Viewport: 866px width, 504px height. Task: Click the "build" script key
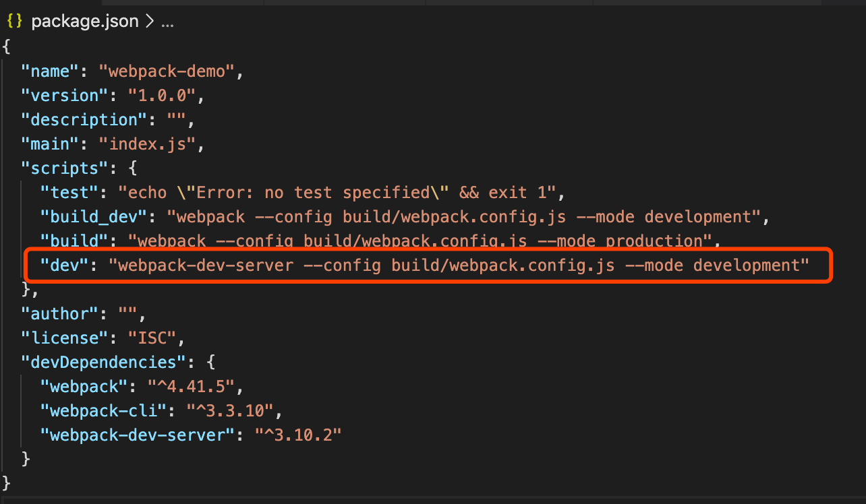[75, 241]
